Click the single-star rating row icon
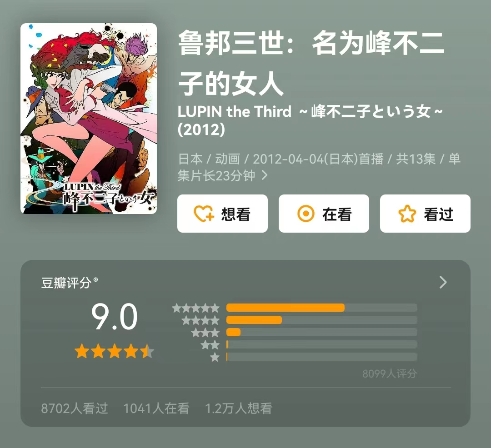This screenshot has height=448, width=491. click(215, 357)
